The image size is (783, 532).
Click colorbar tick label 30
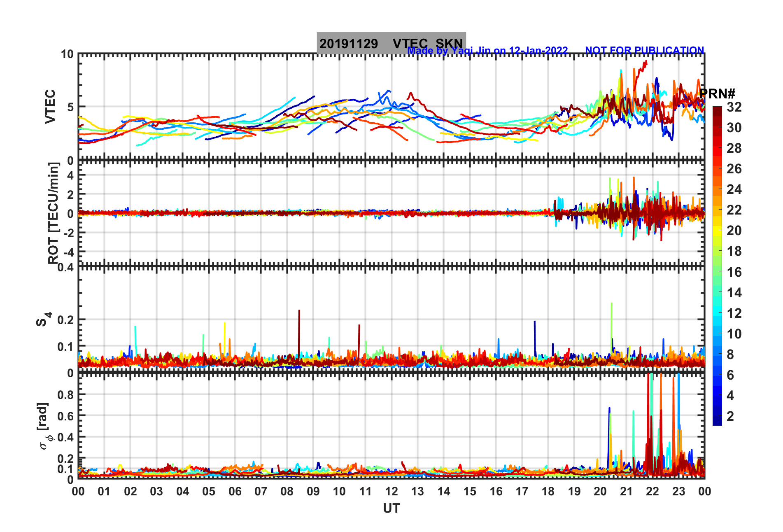pos(734,128)
